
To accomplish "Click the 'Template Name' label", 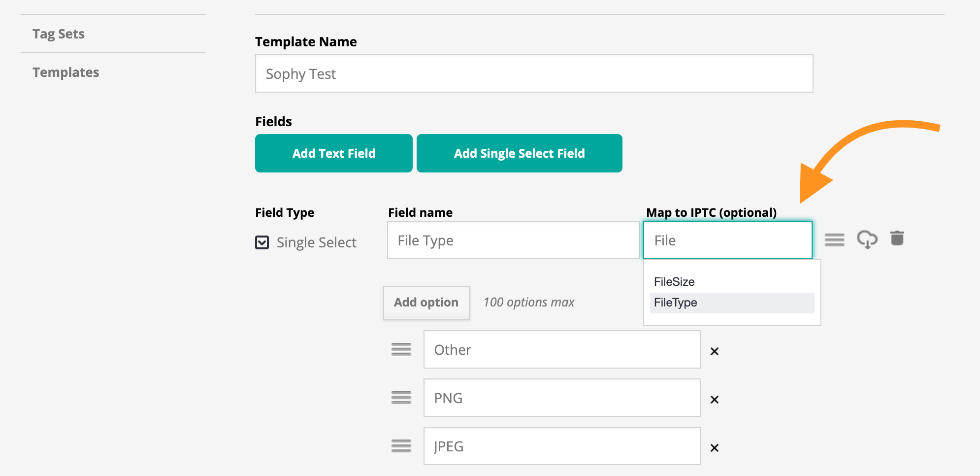I will 306,42.
